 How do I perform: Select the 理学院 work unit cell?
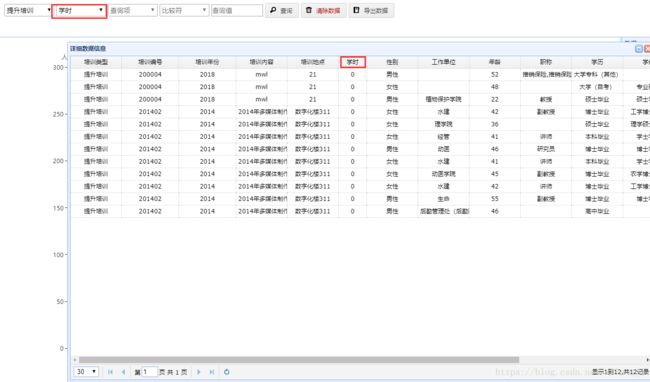[444, 124]
